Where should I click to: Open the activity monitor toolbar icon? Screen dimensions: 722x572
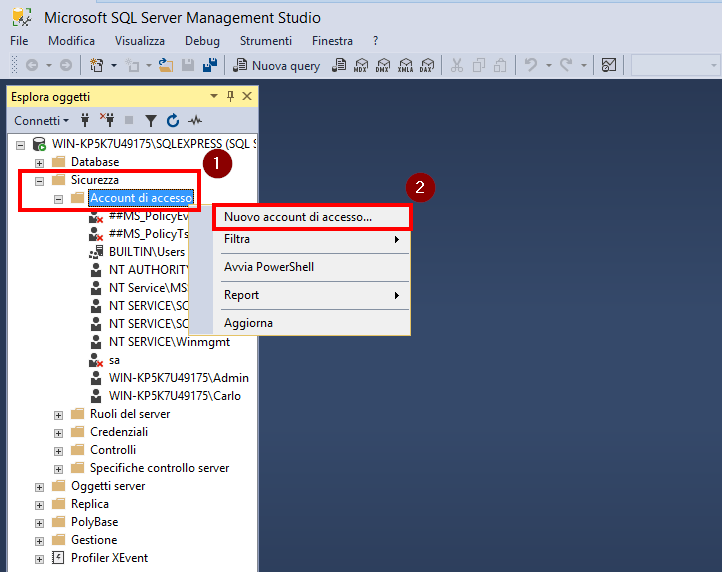coord(609,65)
